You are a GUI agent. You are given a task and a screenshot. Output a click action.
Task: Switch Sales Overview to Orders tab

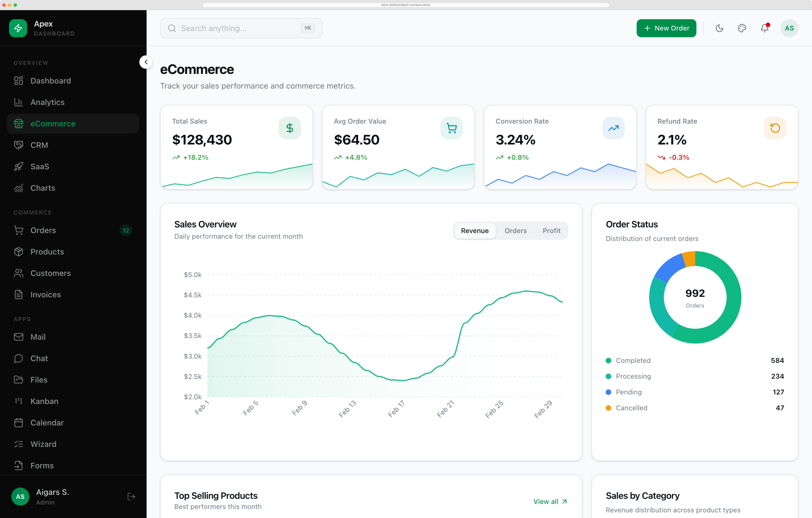[516, 231]
